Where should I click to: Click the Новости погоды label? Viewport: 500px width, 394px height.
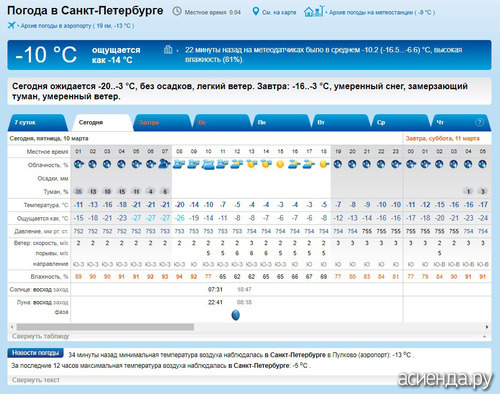35,353
